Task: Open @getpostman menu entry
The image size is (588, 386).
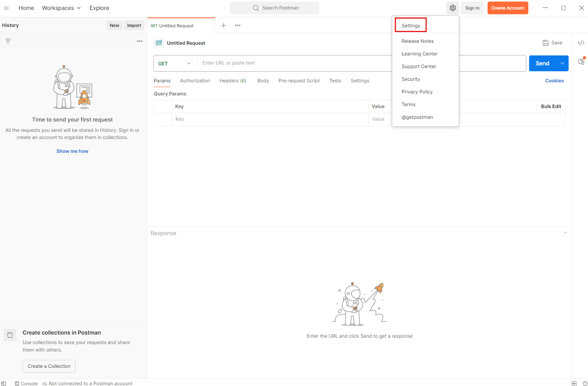Action: pos(417,117)
